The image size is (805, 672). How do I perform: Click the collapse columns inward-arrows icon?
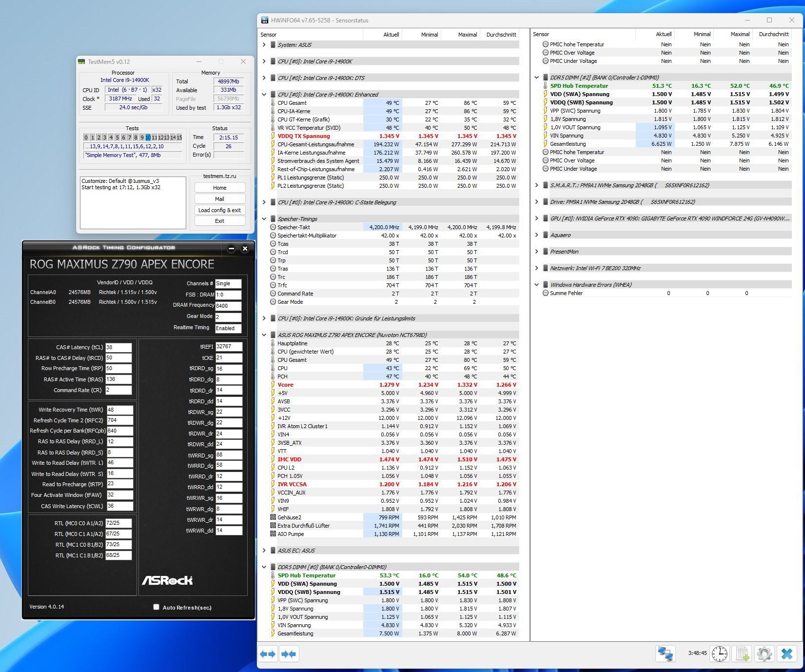(x=289, y=654)
